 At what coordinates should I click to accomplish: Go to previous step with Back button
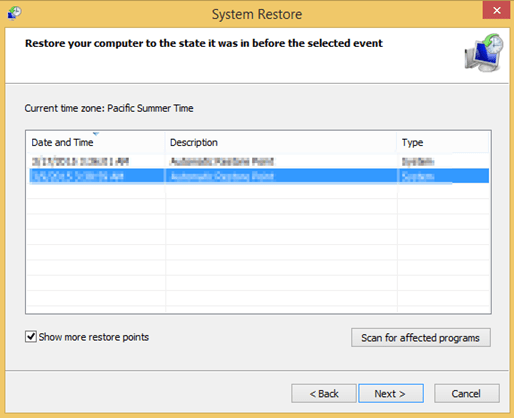point(324,394)
